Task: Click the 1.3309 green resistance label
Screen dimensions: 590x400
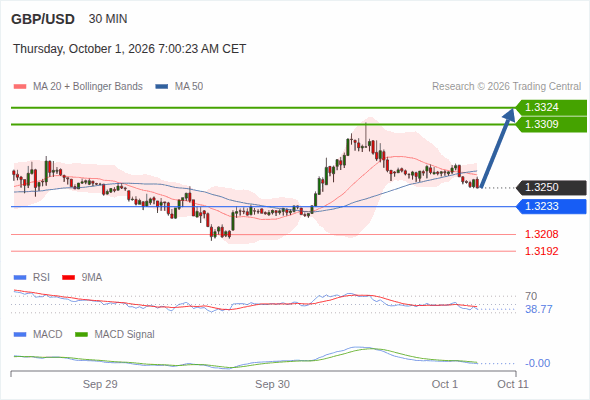Action: (551, 124)
